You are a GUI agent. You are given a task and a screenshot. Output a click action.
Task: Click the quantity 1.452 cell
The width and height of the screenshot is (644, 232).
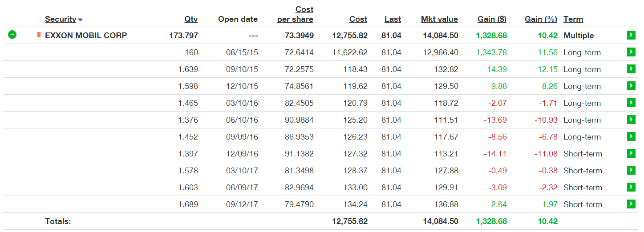click(x=188, y=136)
